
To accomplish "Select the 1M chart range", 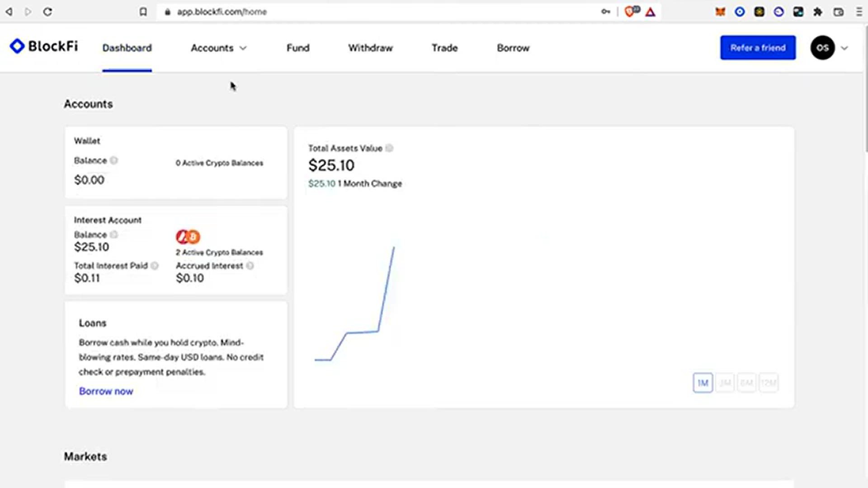I will click(x=703, y=383).
